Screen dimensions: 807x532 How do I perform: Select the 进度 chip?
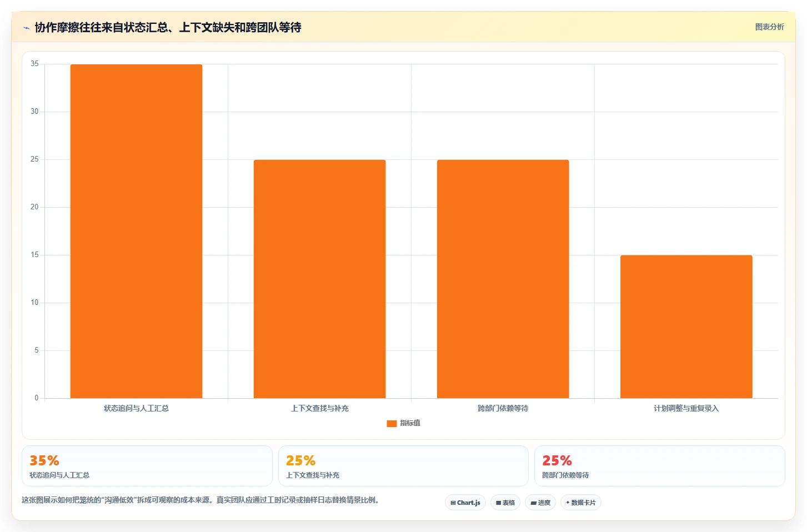540,503
